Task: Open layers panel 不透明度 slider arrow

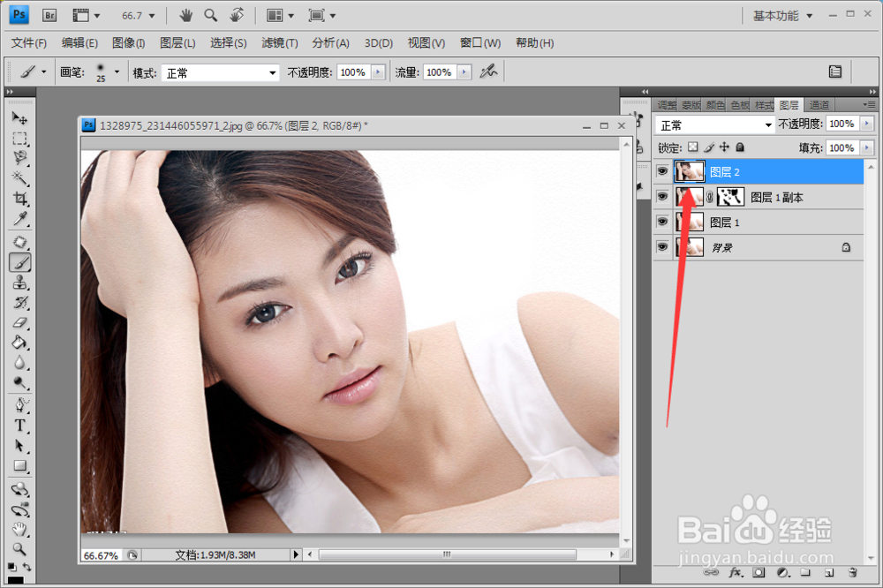Action: coord(867,124)
